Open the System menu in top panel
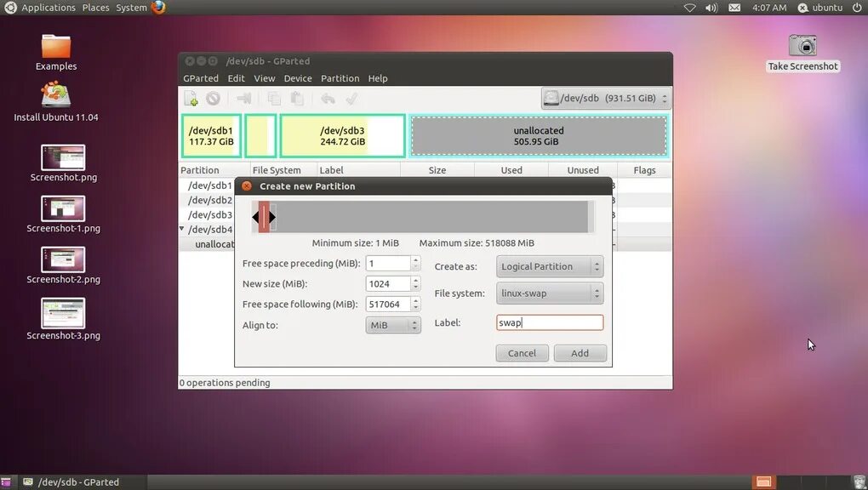 click(x=131, y=8)
